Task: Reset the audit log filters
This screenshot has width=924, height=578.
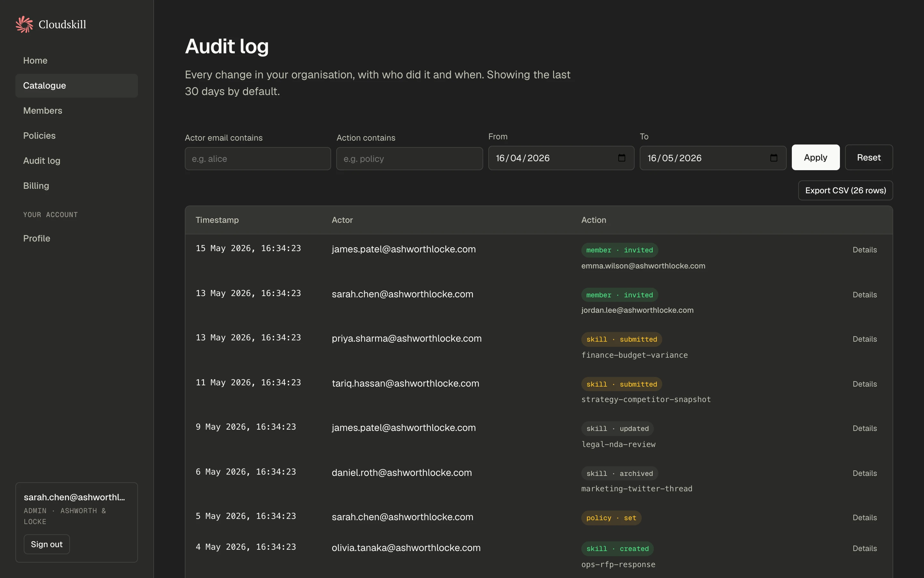Action: point(868,157)
